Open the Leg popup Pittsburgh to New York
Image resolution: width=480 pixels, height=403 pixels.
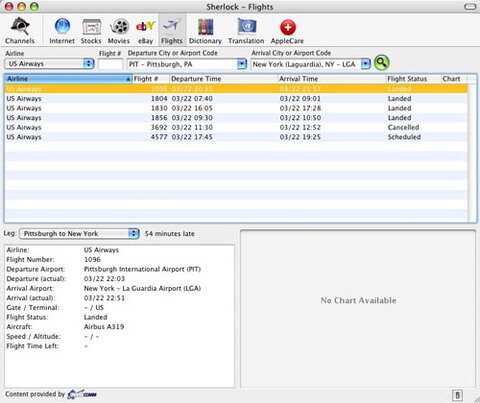[79, 234]
